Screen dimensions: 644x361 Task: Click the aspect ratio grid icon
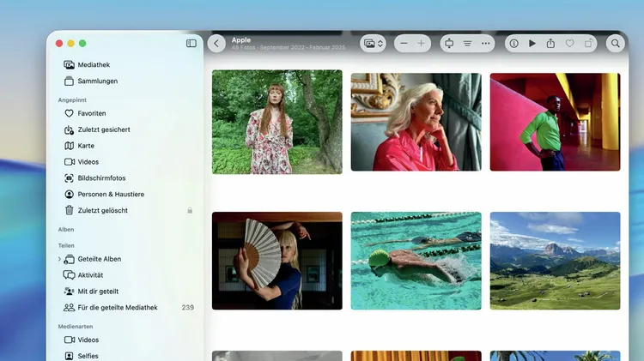pos(449,43)
